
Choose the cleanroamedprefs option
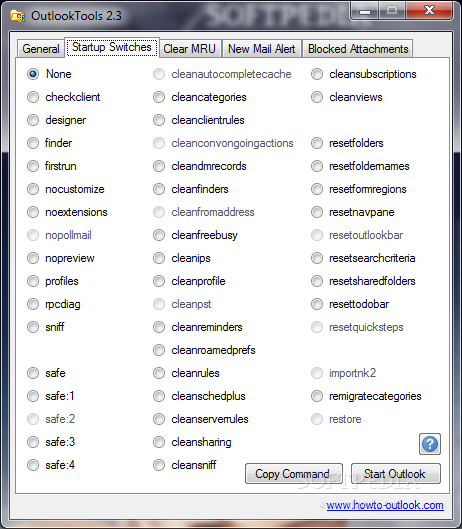(159, 350)
